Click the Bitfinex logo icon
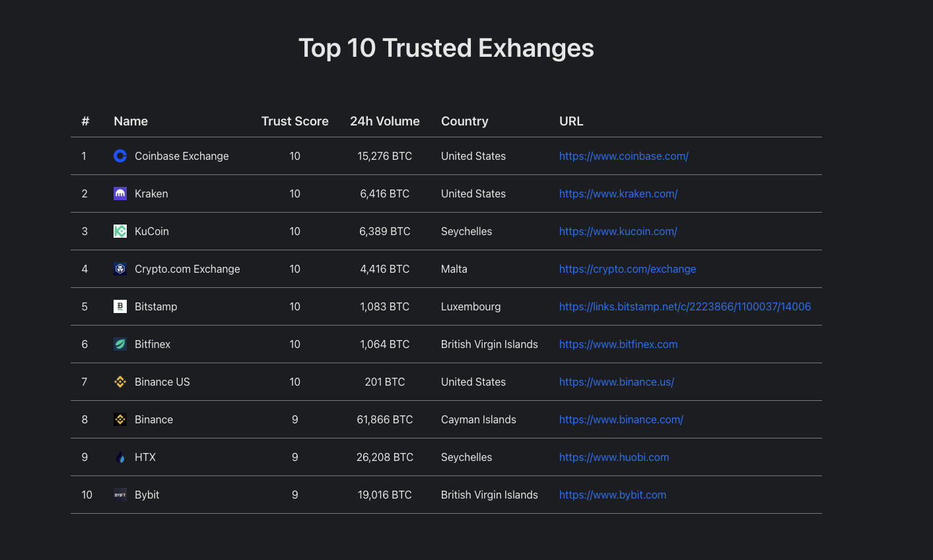The width and height of the screenshot is (933, 560). 120,344
